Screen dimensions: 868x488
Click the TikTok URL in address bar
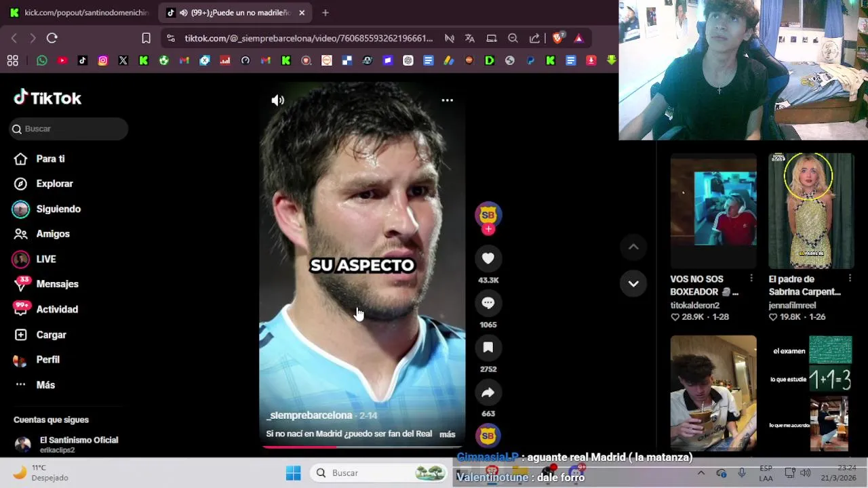[309, 39]
